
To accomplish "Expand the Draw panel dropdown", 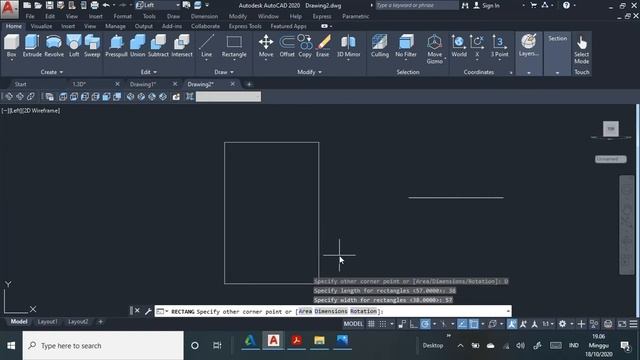I will (x=224, y=72).
